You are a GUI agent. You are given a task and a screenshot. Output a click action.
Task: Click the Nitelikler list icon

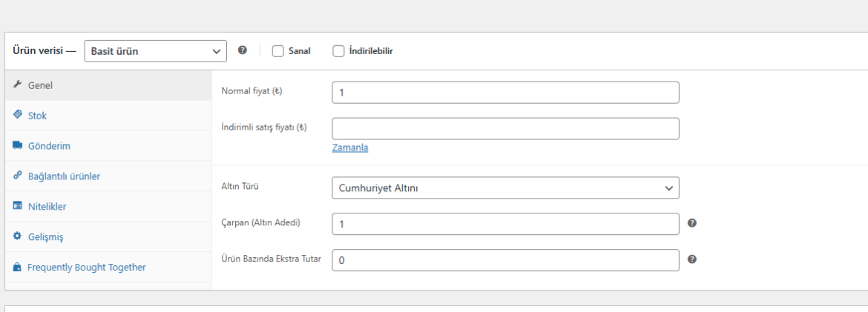click(17, 206)
